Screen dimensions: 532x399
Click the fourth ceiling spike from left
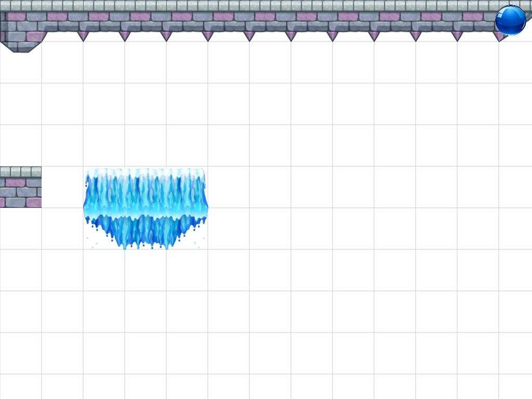[x=208, y=36]
